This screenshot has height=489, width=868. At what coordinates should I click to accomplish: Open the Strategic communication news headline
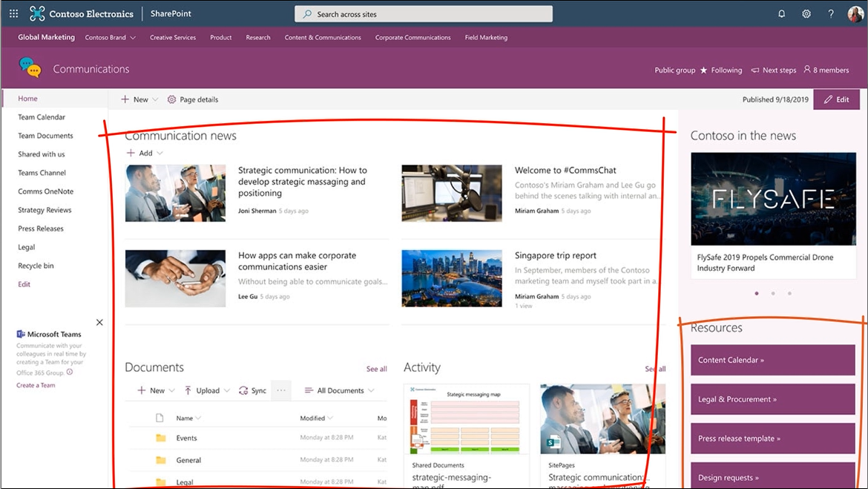coord(303,182)
